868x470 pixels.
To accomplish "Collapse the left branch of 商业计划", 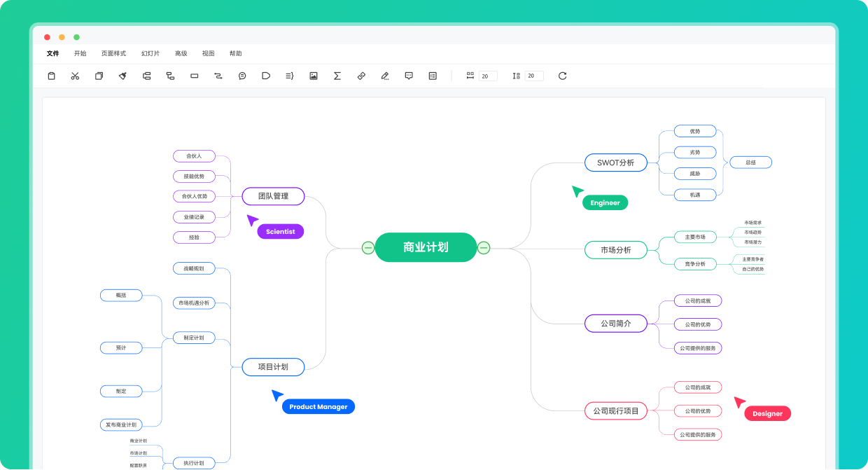I will 368,247.
